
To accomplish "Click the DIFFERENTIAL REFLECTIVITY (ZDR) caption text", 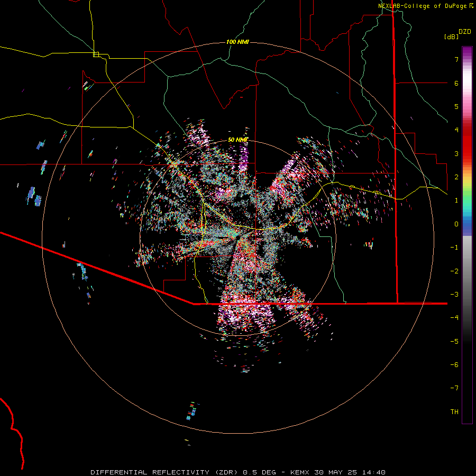I will tap(165, 472).
